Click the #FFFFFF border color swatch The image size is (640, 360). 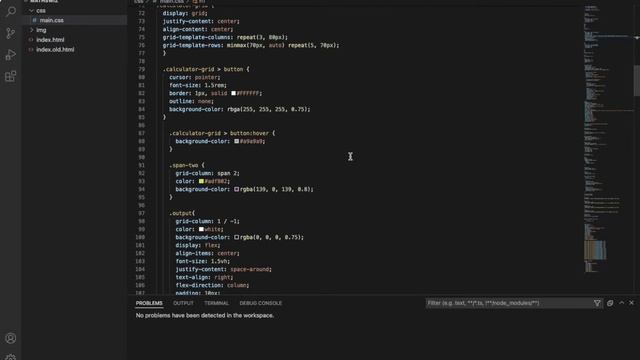(x=233, y=93)
